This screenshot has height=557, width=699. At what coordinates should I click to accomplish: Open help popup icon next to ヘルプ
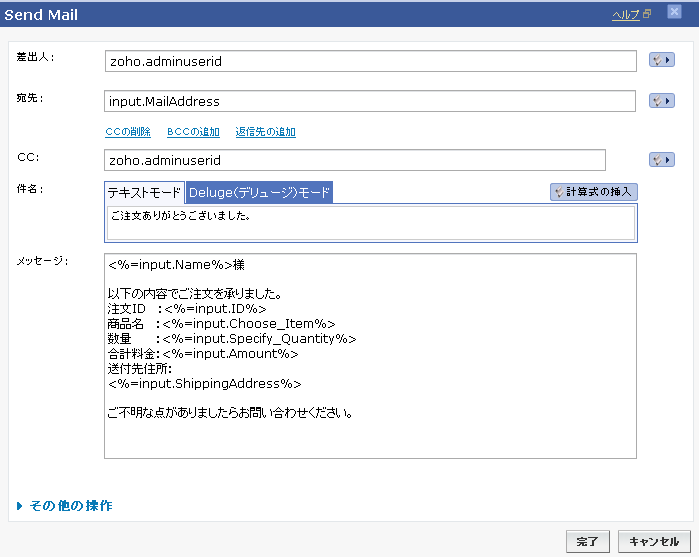[x=647, y=14]
